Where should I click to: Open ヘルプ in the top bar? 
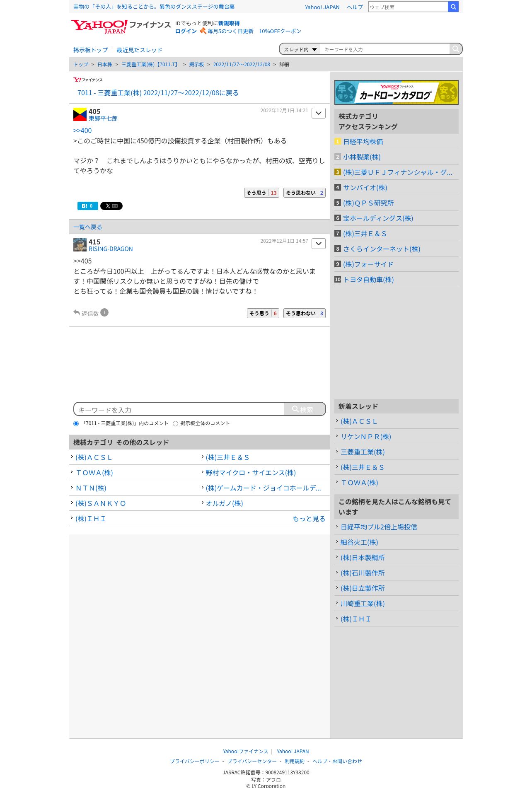[355, 7]
